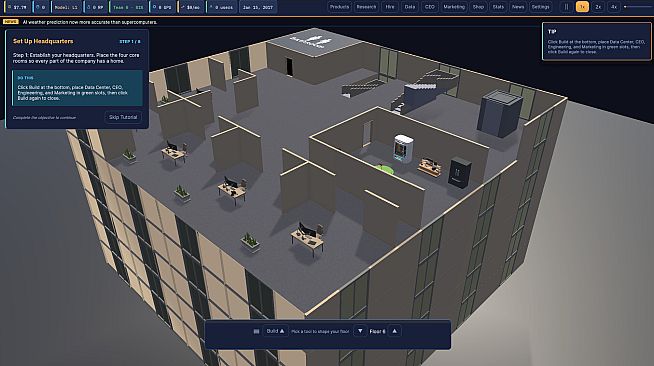Select the elevator shaft box
The width and height of the screenshot is (654, 366).
pos(500,113)
